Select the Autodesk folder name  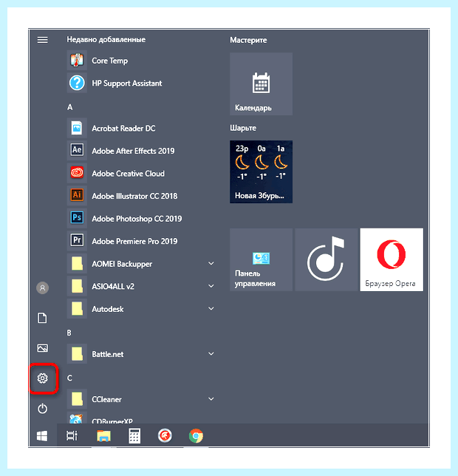click(x=108, y=309)
